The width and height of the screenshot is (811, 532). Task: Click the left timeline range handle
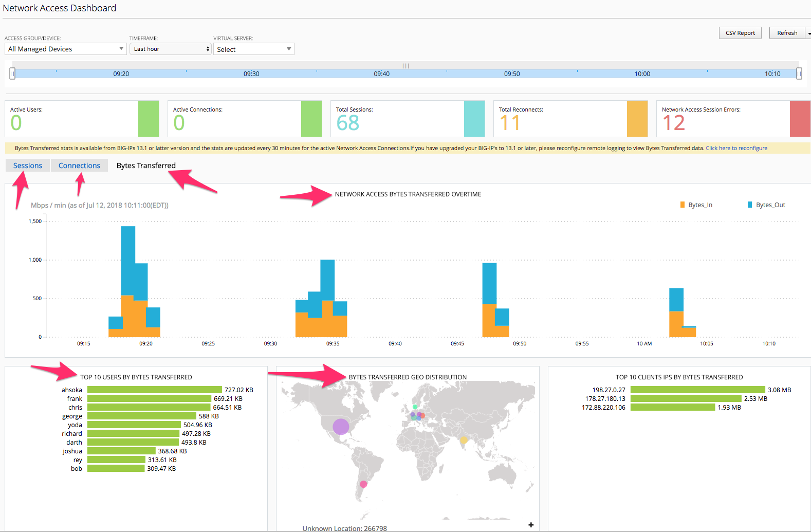pos(12,74)
